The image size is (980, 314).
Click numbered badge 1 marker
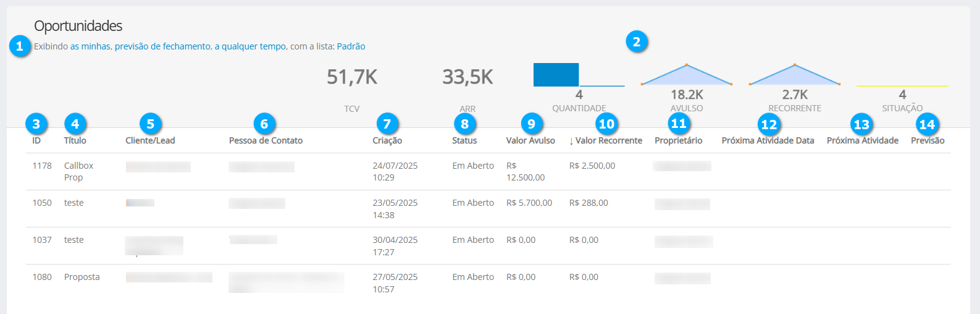pyautogui.click(x=20, y=46)
